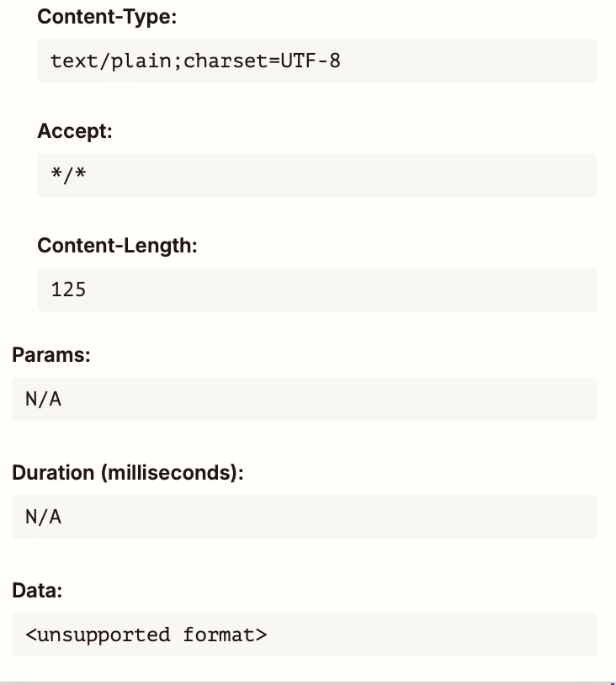Select the <unsupported format> Data field
This screenshot has width=616, height=685.
pos(305,635)
